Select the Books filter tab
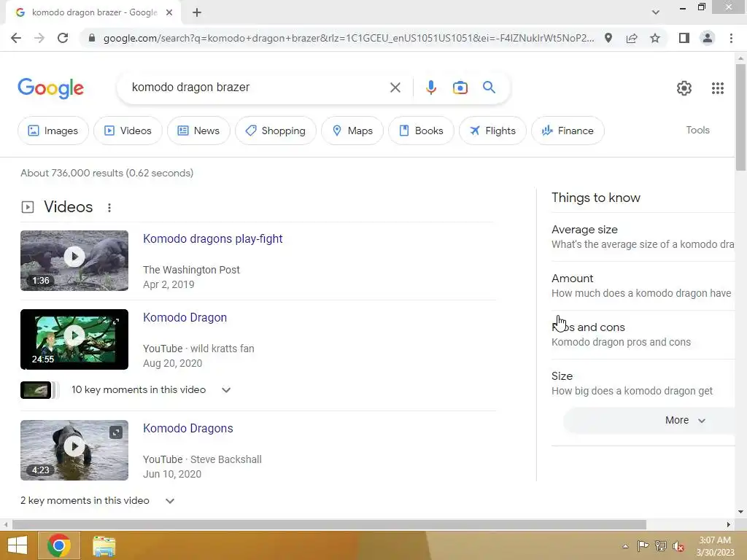Image resolution: width=747 pixels, height=560 pixels. pyautogui.click(x=421, y=131)
